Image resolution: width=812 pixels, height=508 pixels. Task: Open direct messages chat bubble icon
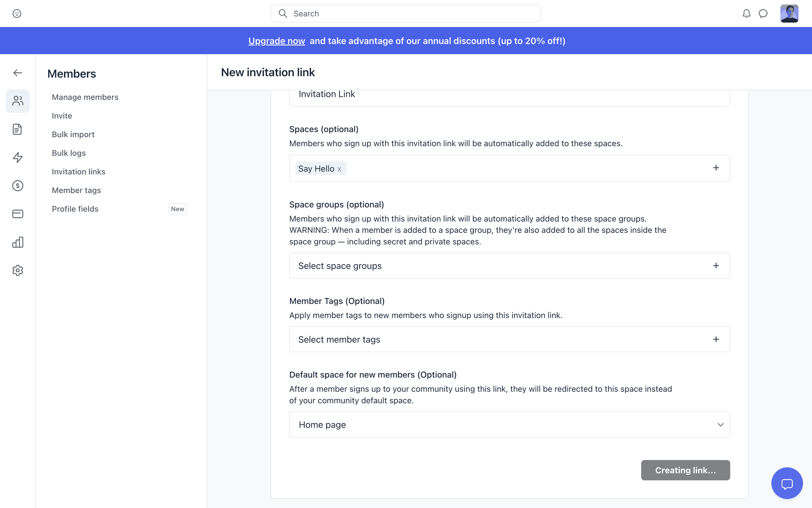pos(763,14)
